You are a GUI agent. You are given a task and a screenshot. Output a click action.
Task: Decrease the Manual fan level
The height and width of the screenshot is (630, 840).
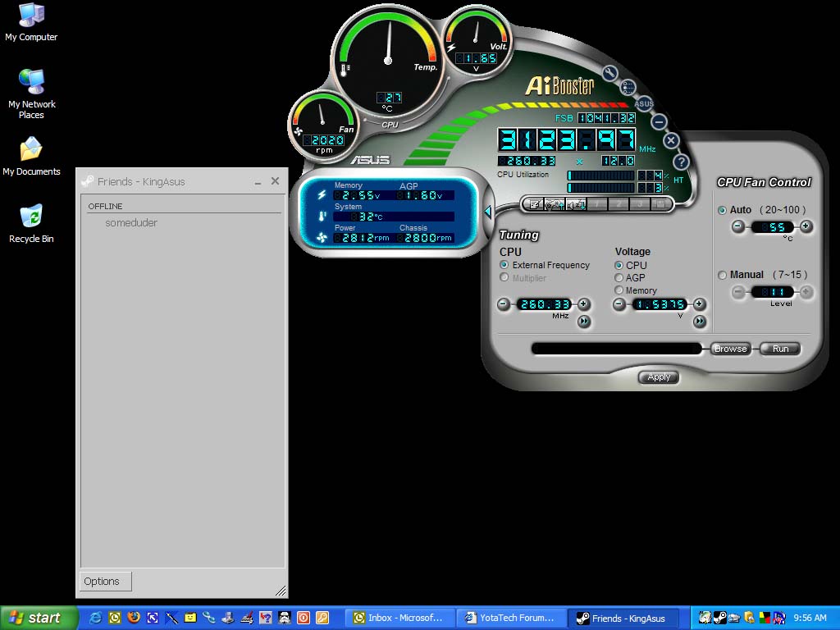[x=738, y=292]
